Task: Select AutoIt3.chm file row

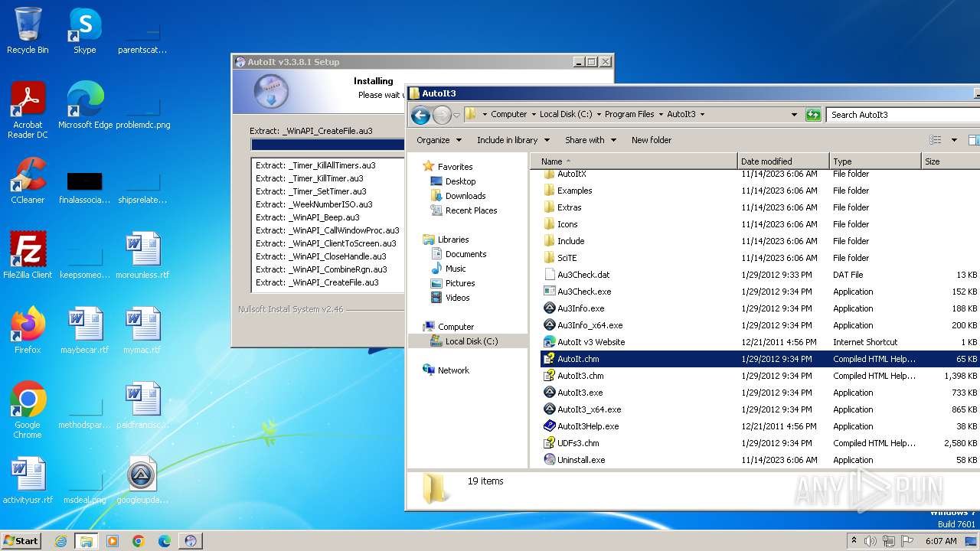Action: pos(759,376)
